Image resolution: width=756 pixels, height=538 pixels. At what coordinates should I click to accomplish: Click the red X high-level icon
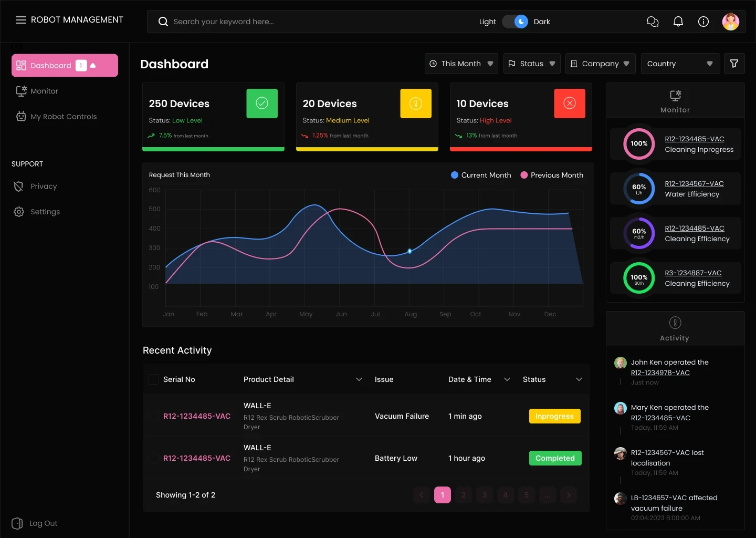570,104
